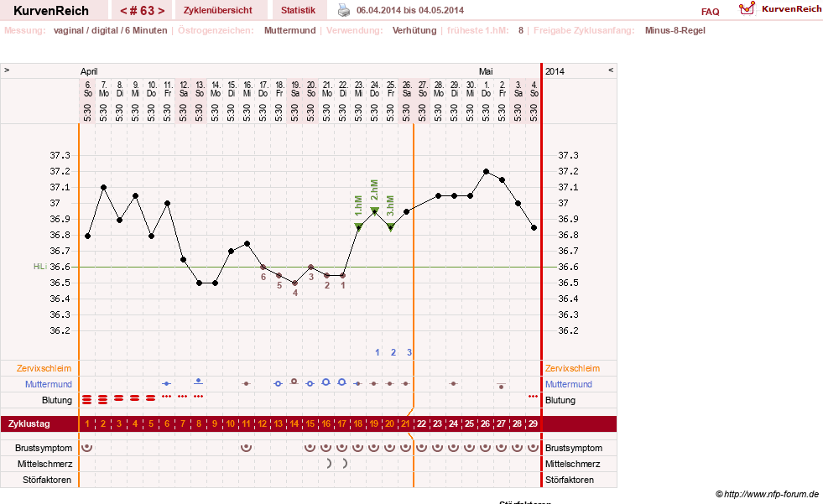Click the 3.hM green triangle marker
The width and height of the screenshot is (823, 504).
click(x=390, y=227)
